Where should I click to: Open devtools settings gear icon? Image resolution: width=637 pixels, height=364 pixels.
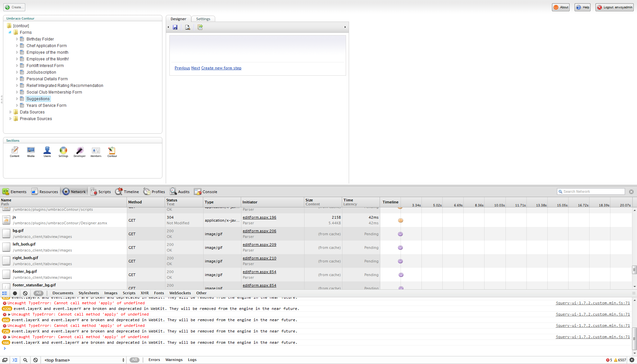click(632, 360)
